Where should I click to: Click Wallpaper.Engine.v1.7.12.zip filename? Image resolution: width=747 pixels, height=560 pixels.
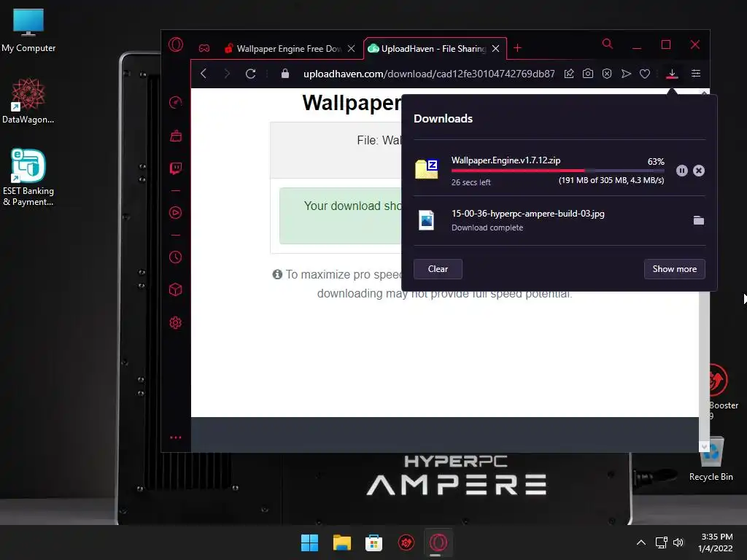click(x=506, y=160)
